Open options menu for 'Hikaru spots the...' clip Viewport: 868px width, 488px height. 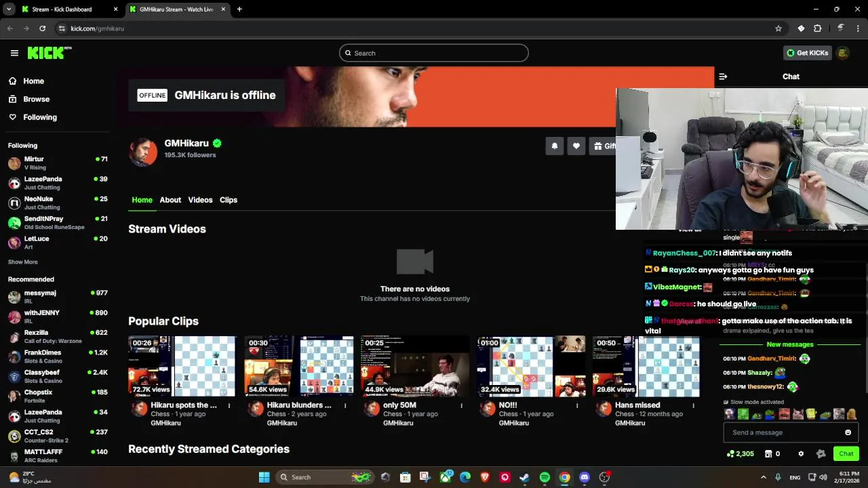(x=229, y=405)
